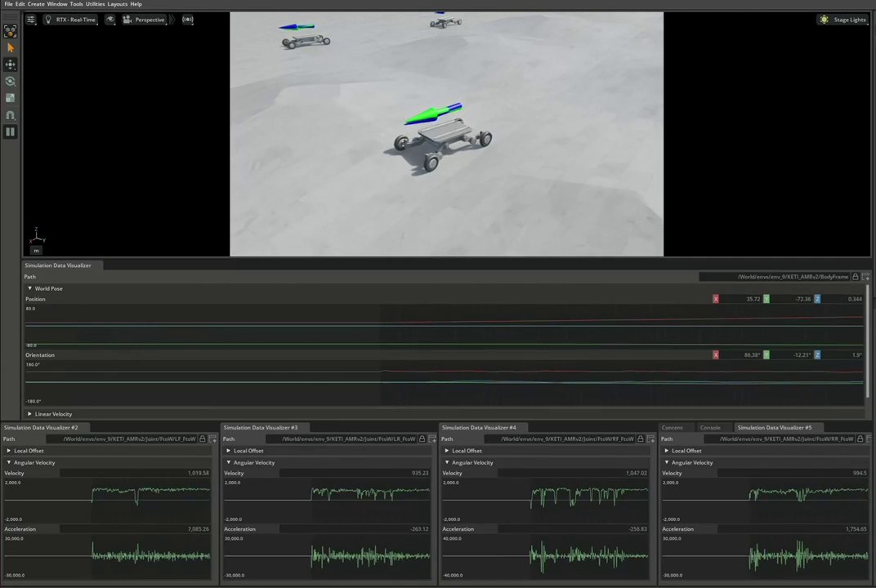876x588 pixels.
Task: Activate the Move gizmo tool
Action: point(10,65)
